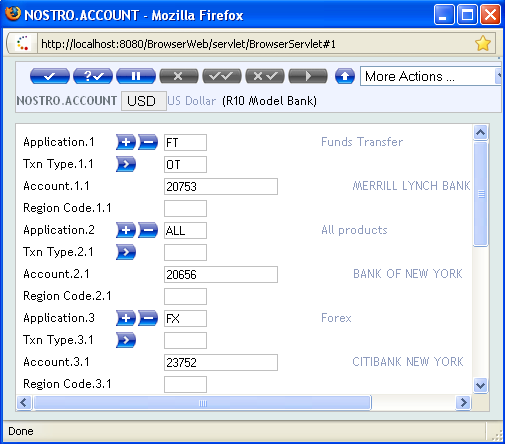This screenshot has width=505, height=444.
Task: Click the validate deal question-check button
Action: [93, 76]
